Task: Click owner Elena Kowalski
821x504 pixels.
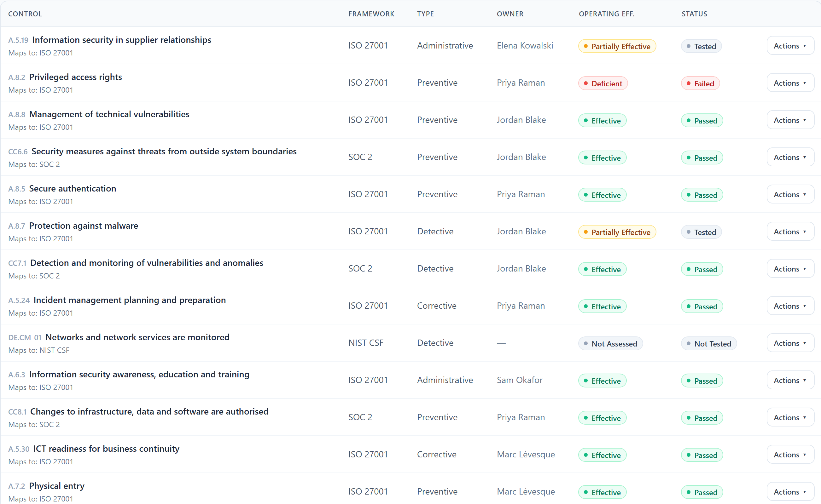Action: [525, 46]
